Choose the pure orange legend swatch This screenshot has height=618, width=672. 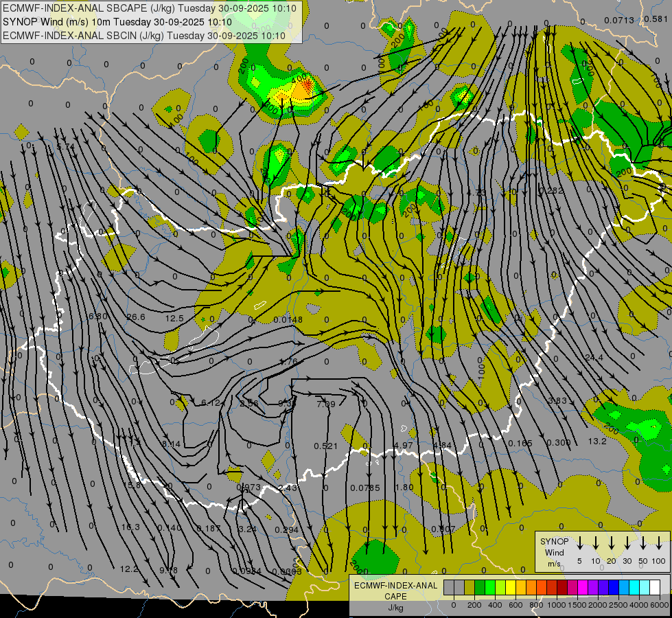531,588
